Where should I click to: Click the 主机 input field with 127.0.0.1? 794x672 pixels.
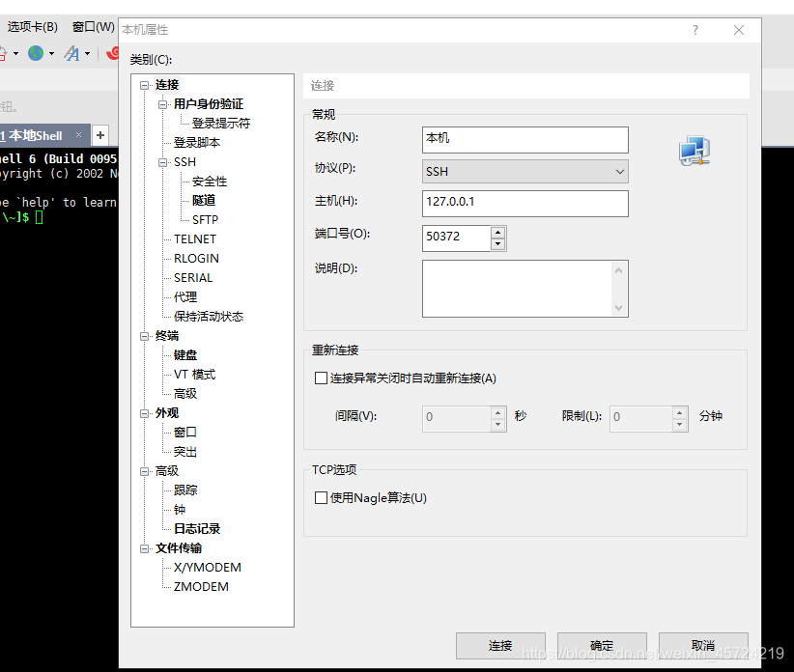click(525, 204)
